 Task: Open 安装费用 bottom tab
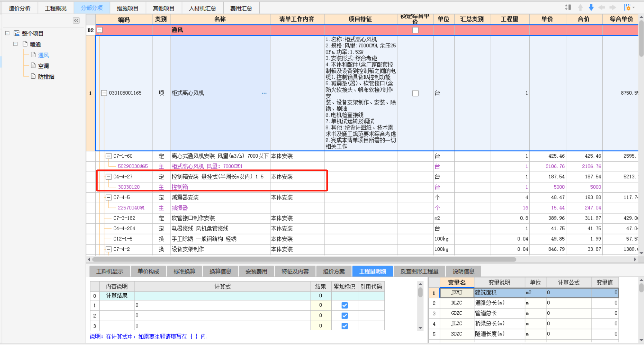click(257, 271)
